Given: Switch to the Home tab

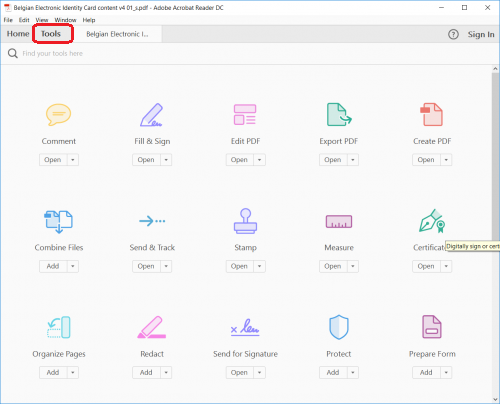Looking at the screenshot, I should 18,34.
